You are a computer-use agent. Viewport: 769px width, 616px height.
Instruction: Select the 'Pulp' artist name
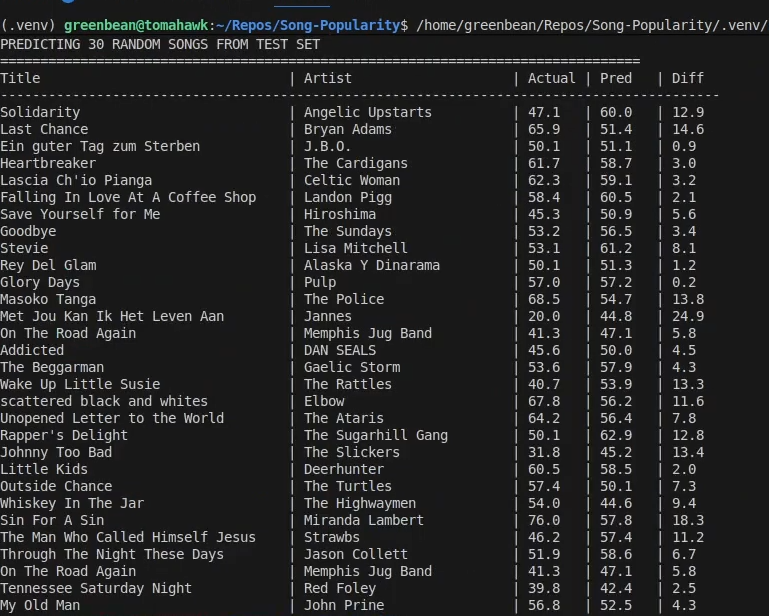point(320,282)
